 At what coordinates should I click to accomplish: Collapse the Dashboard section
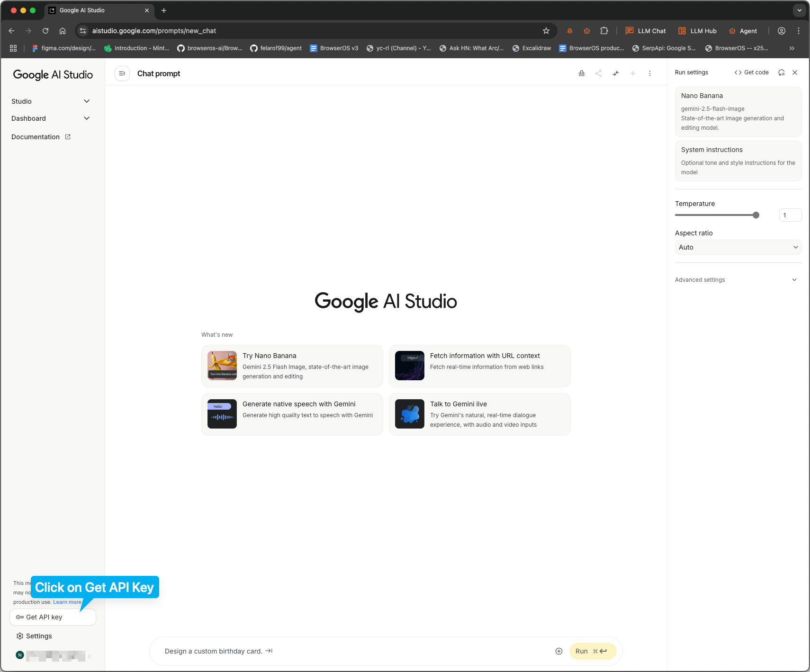pyautogui.click(x=86, y=118)
